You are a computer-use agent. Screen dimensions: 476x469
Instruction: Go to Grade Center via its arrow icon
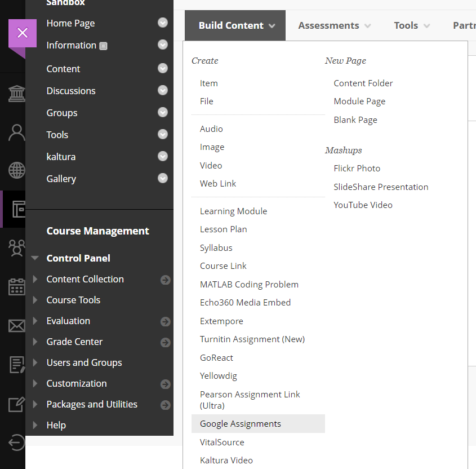[166, 342]
